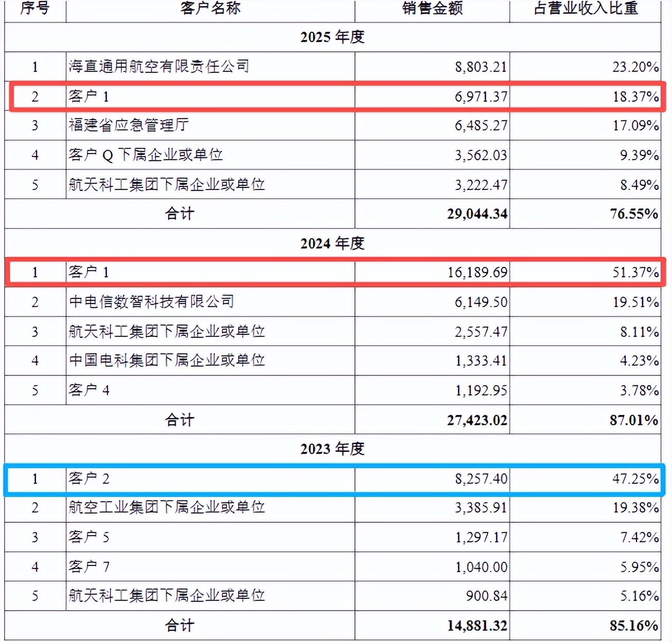Image resolution: width=672 pixels, height=642 pixels.
Task: Click the 2024 total 27,423.02
Action: (x=477, y=420)
